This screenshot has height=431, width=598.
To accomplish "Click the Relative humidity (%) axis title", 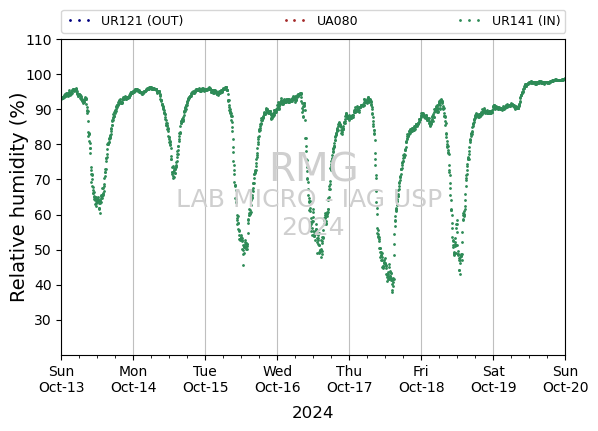I will point(18,198).
